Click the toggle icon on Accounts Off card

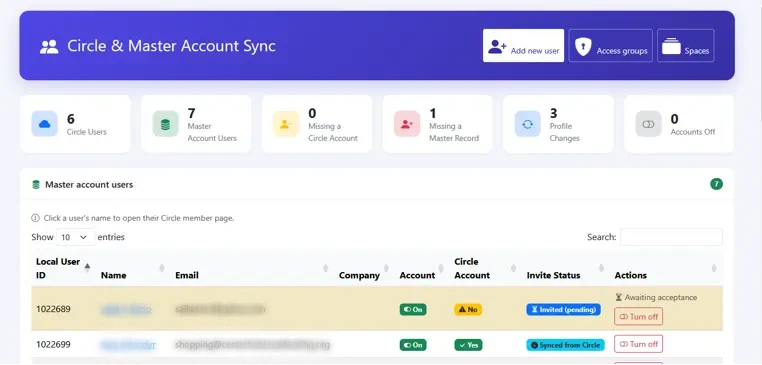click(648, 124)
